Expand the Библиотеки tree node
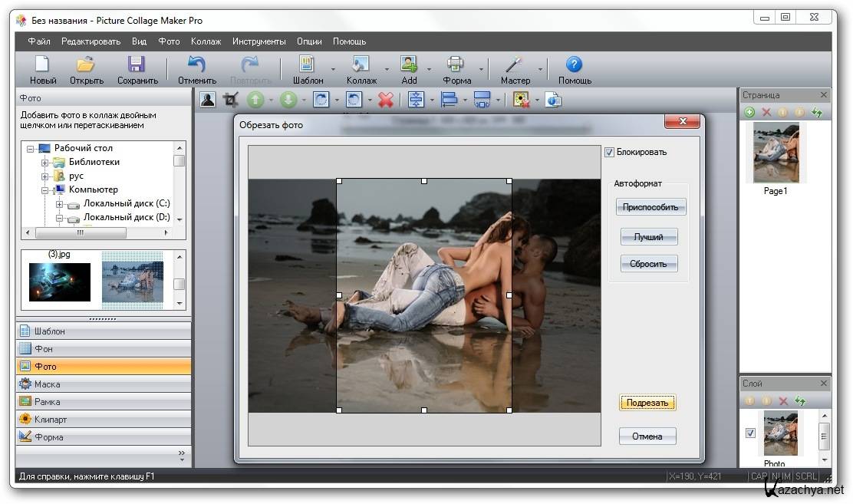 (x=45, y=163)
